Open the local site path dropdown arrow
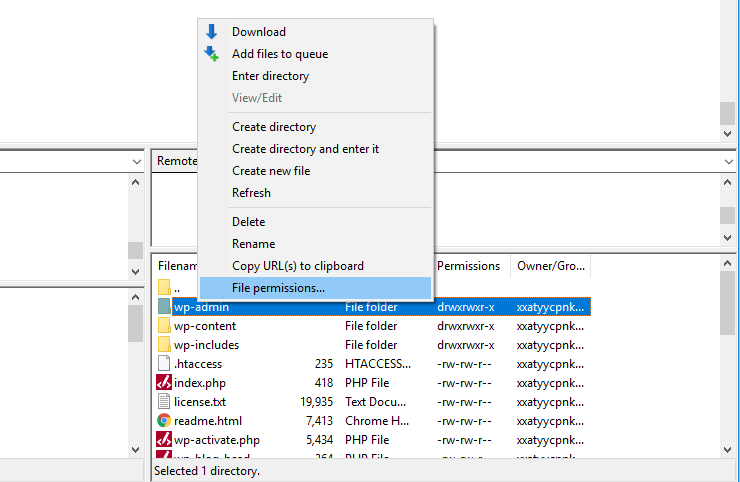 click(137, 162)
